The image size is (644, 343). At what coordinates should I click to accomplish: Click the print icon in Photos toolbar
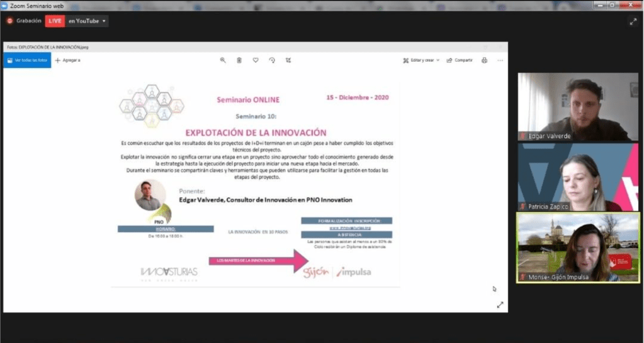pyautogui.click(x=484, y=60)
